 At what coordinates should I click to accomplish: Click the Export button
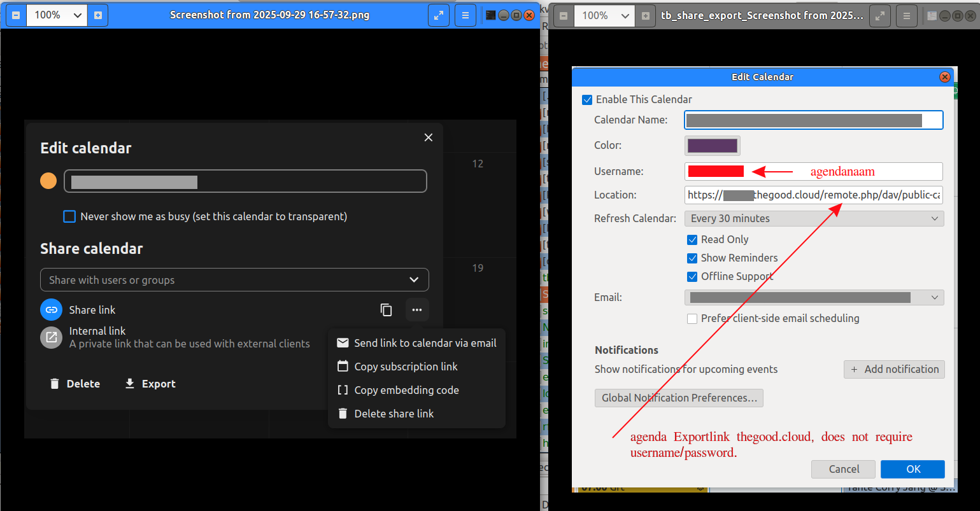point(150,384)
